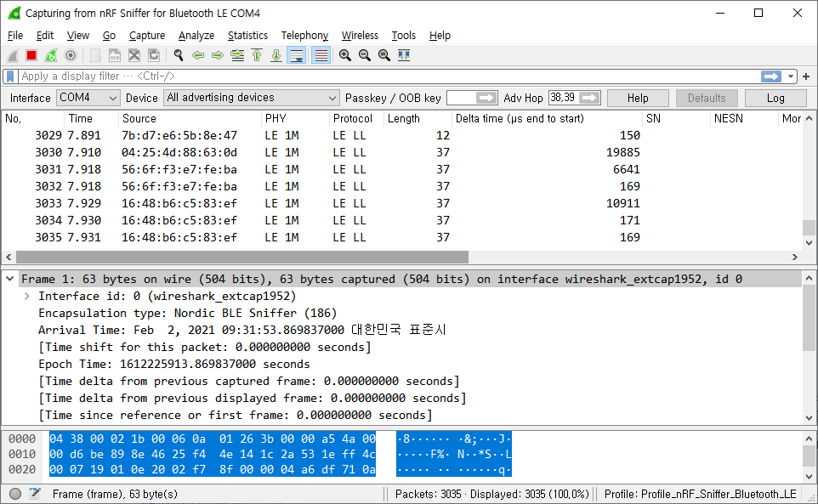Click the packet list vertical scrollbar thumb
This screenshot has height=504, width=818.
[809, 227]
